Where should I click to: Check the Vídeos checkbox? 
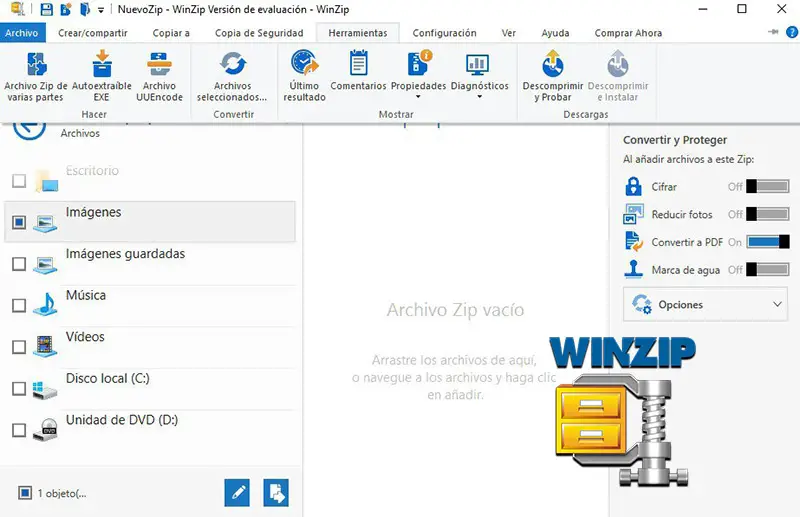point(19,347)
